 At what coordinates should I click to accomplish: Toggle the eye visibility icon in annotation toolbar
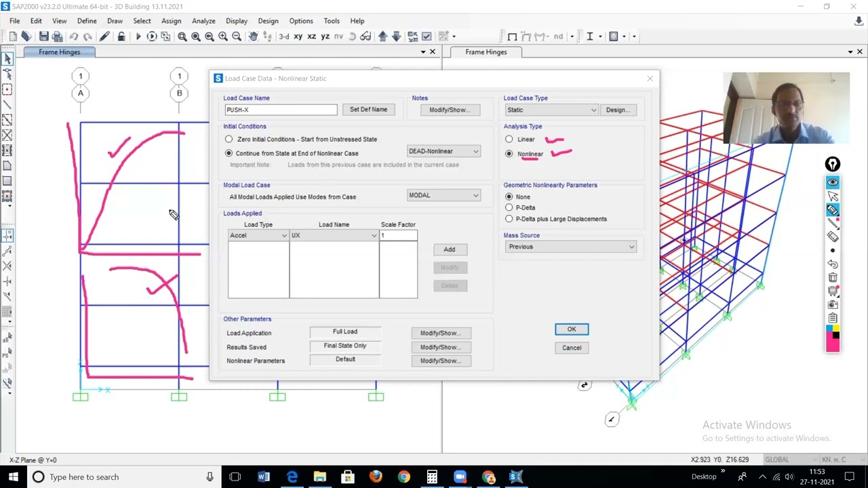click(x=833, y=182)
